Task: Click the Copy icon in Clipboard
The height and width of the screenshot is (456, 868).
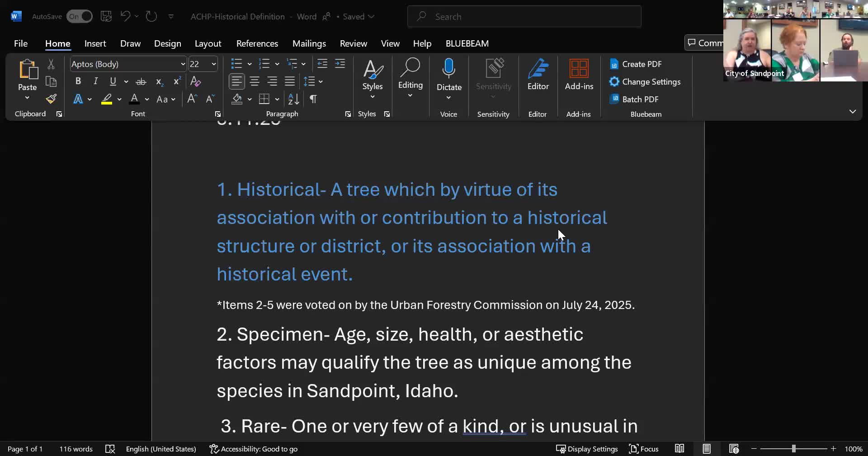Action: pos(51,82)
